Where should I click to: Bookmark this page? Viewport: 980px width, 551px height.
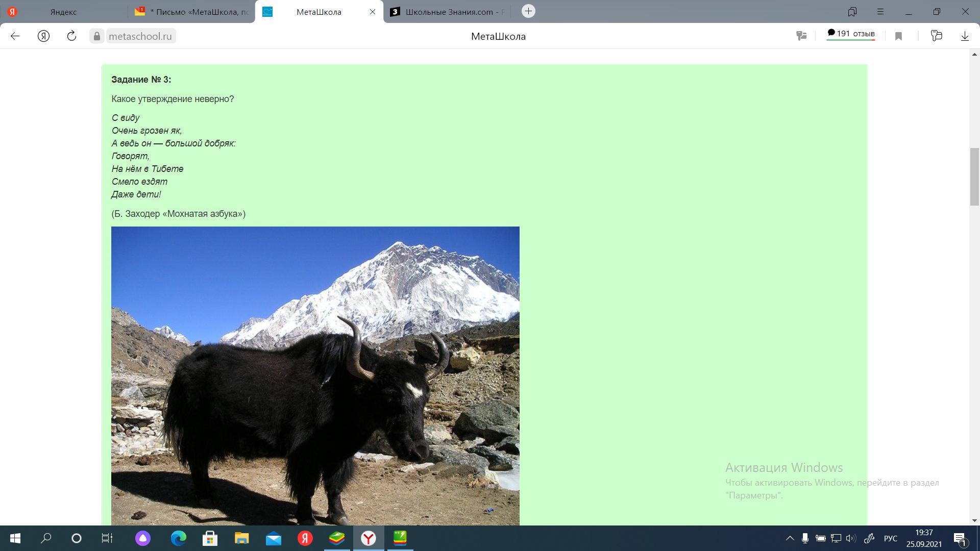tap(899, 36)
